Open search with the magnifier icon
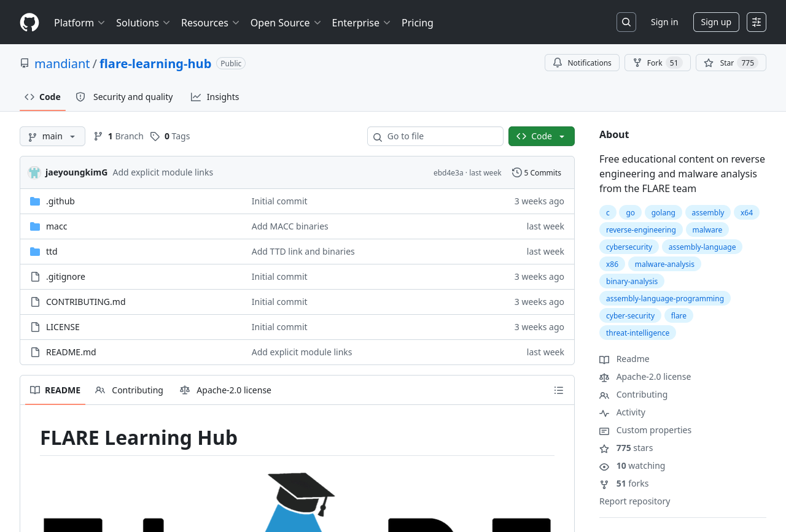 626,22
